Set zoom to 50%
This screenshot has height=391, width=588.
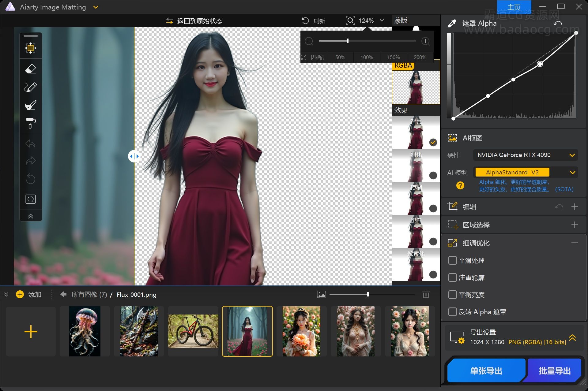point(340,57)
